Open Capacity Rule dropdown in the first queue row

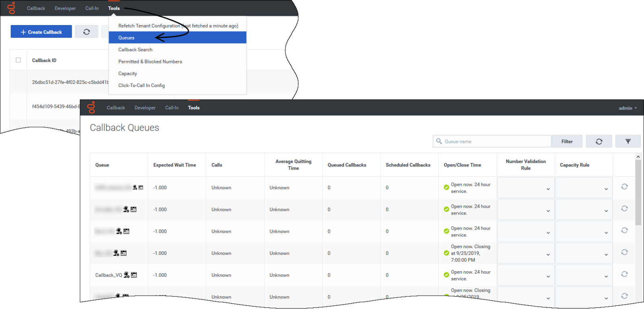584,188
